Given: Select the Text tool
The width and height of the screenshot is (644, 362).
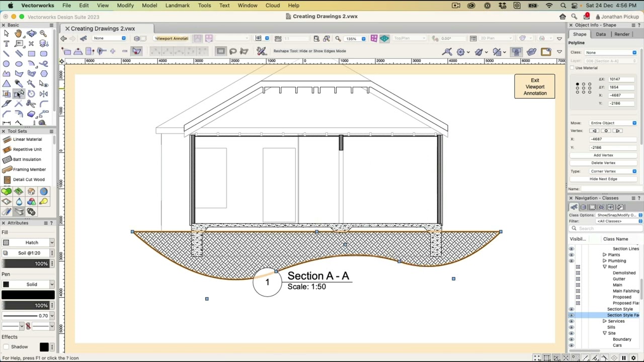Looking at the screenshot, I should point(7,44).
